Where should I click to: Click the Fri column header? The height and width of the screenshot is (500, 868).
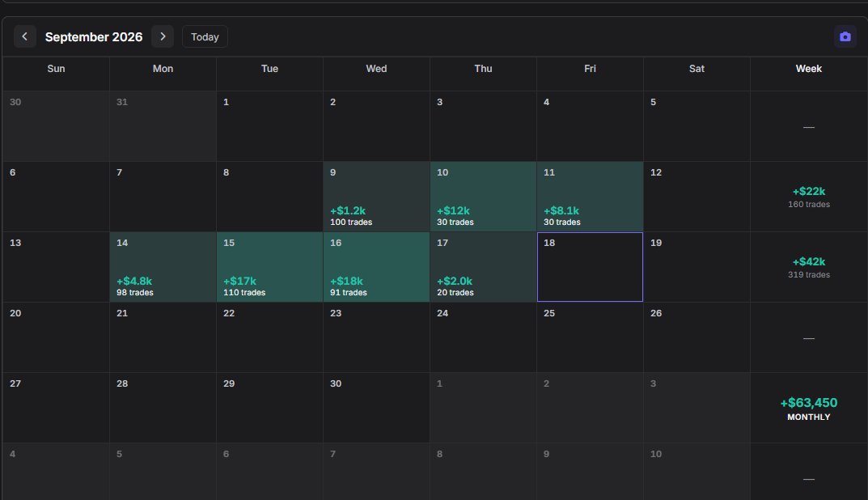(x=590, y=69)
